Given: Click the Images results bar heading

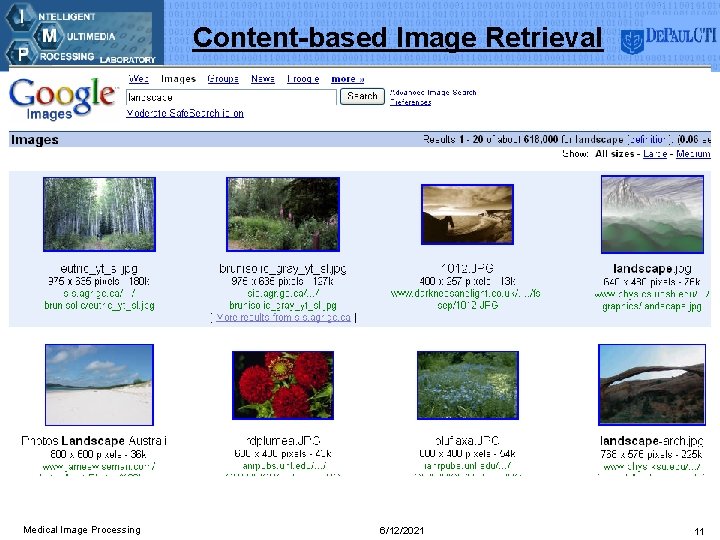Looking at the screenshot, I should click(x=34, y=140).
